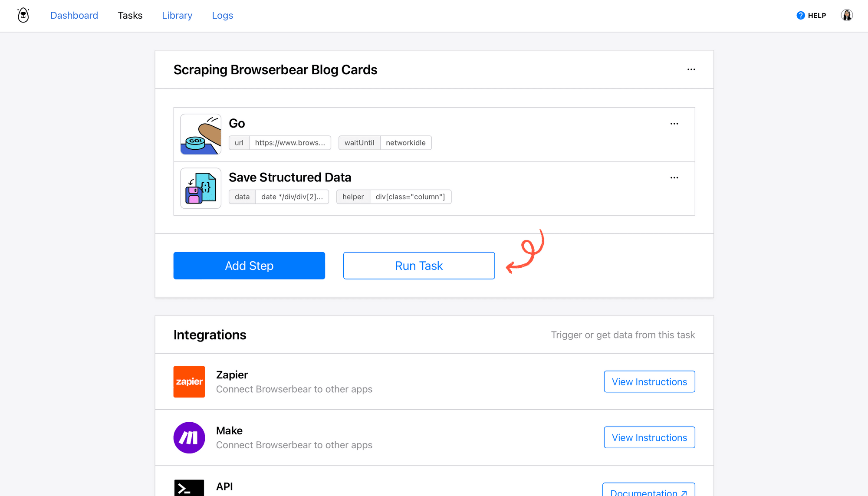Select the Go step icon
The width and height of the screenshot is (868, 496).
pos(201,134)
